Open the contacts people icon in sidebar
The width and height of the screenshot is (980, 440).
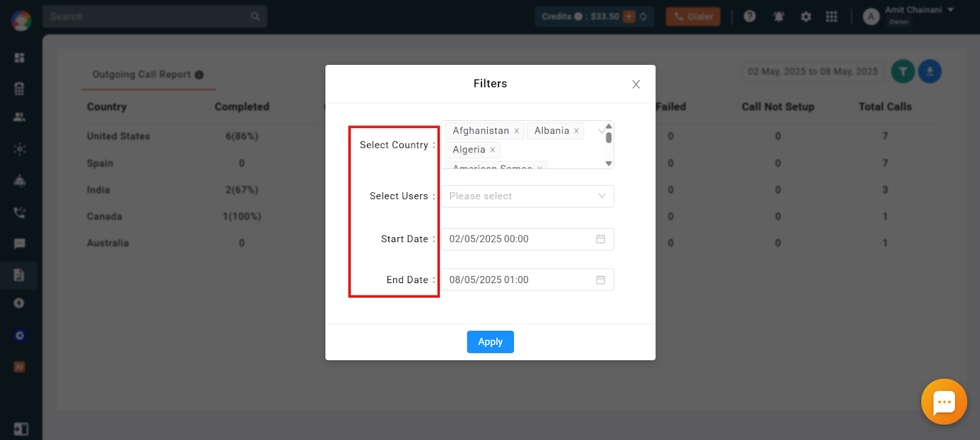(x=20, y=116)
